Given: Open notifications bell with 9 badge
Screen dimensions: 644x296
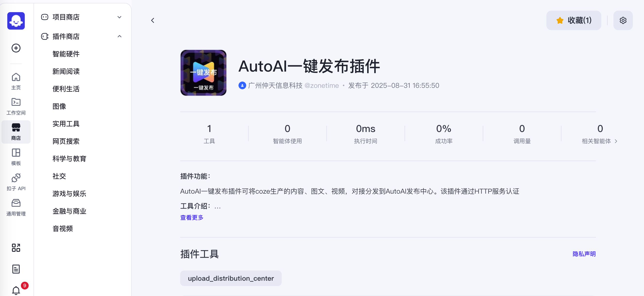Looking at the screenshot, I should [x=16, y=290].
